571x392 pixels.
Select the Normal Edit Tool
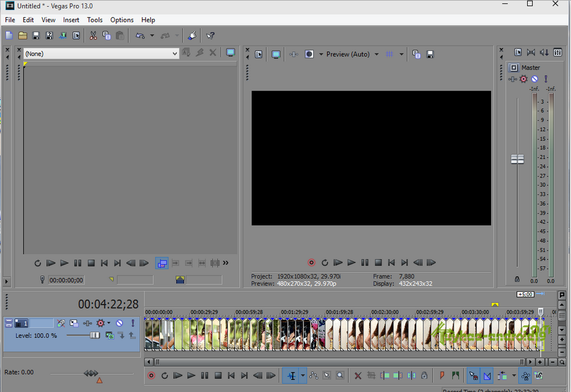[290, 375]
